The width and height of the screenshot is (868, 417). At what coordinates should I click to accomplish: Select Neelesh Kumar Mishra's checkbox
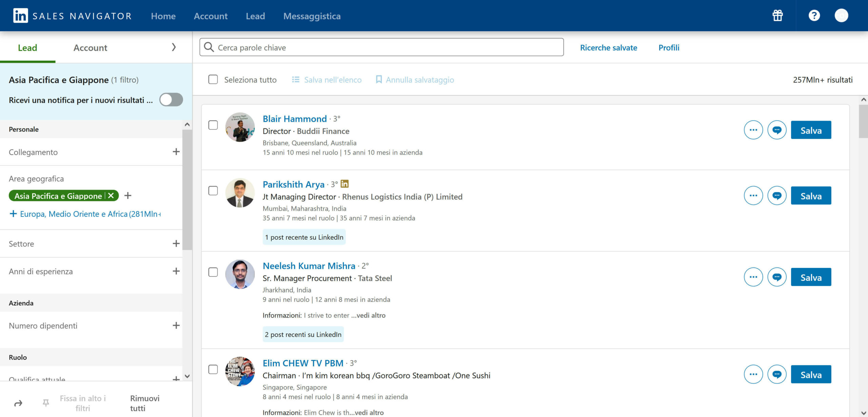coord(213,272)
